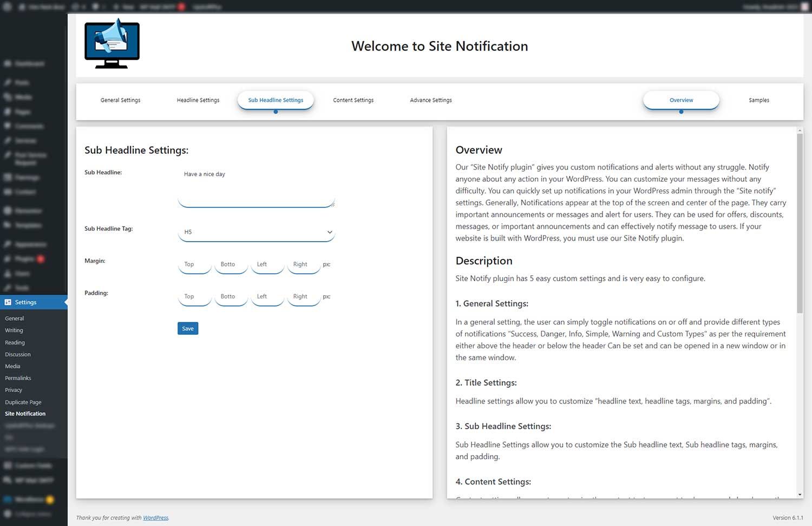Viewport: 812px width, 526px height.
Task: Open Permalinks in Settings submenu
Action: [x=18, y=378]
